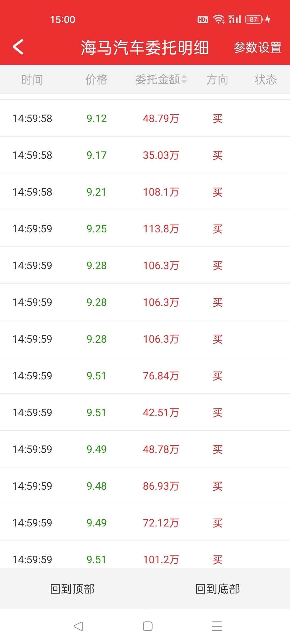Tap the HD status icon
The image size is (290, 644).
203,20
